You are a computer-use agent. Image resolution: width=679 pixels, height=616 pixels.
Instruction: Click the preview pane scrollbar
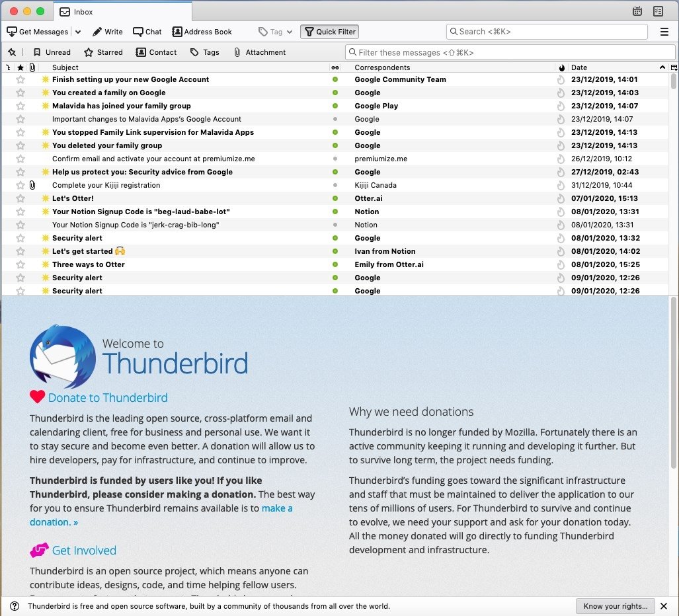point(673,383)
